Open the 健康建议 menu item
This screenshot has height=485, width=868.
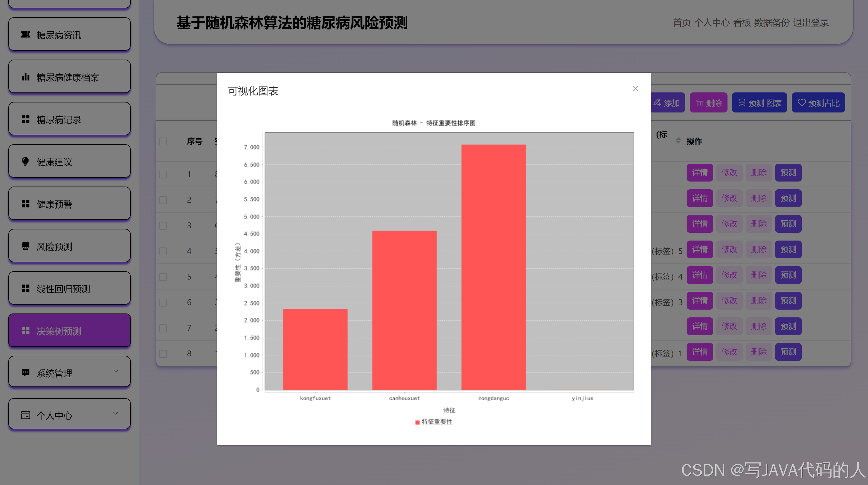click(70, 161)
